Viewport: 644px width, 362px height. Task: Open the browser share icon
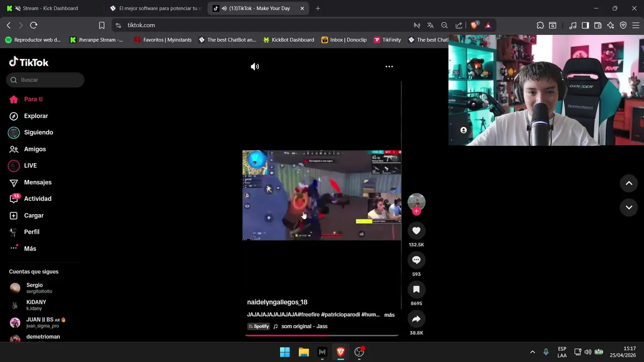(x=459, y=25)
